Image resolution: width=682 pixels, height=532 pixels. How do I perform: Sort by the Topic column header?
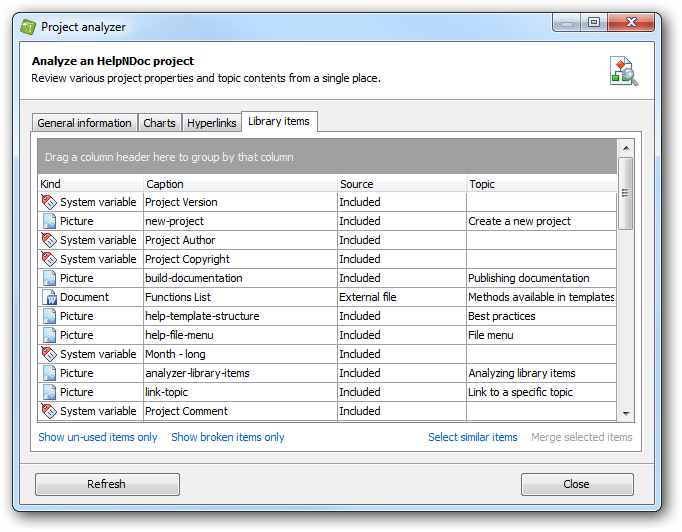coord(542,184)
